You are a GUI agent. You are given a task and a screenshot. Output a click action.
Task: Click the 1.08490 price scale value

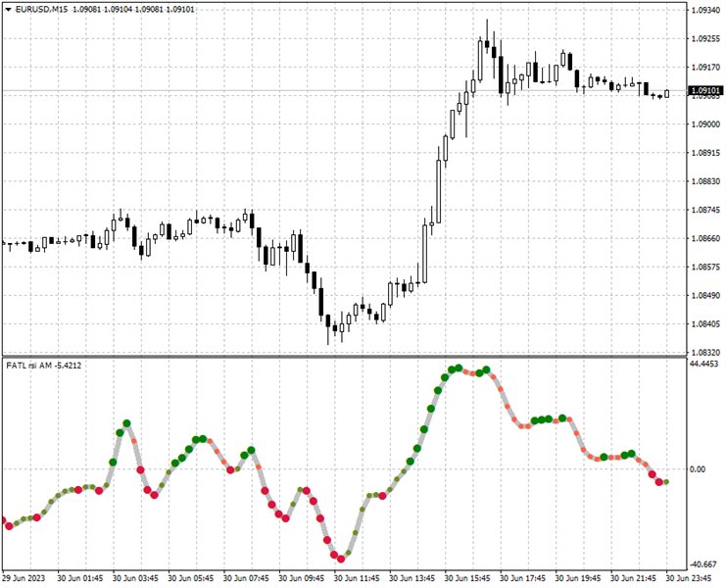click(x=705, y=295)
